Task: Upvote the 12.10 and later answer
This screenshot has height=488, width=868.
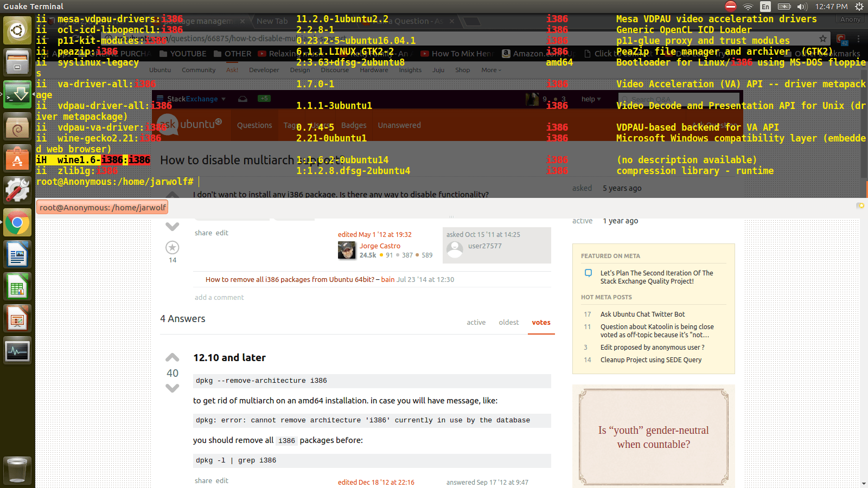Action: 172,357
